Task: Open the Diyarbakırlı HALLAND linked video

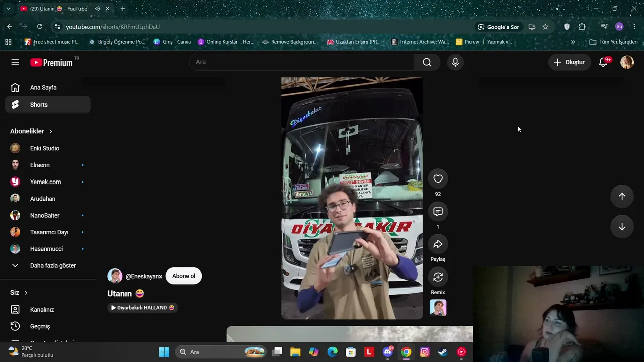Action: [143, 308]
